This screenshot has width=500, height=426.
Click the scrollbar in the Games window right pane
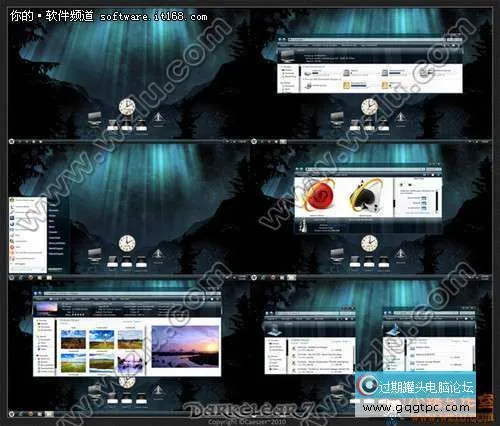point(437,200)
